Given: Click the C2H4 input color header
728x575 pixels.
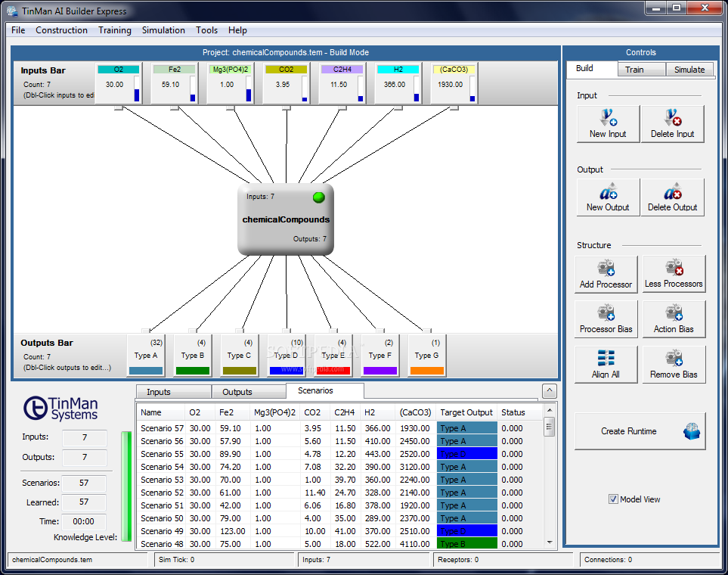Looking at the screenshot, I should 342,70.
